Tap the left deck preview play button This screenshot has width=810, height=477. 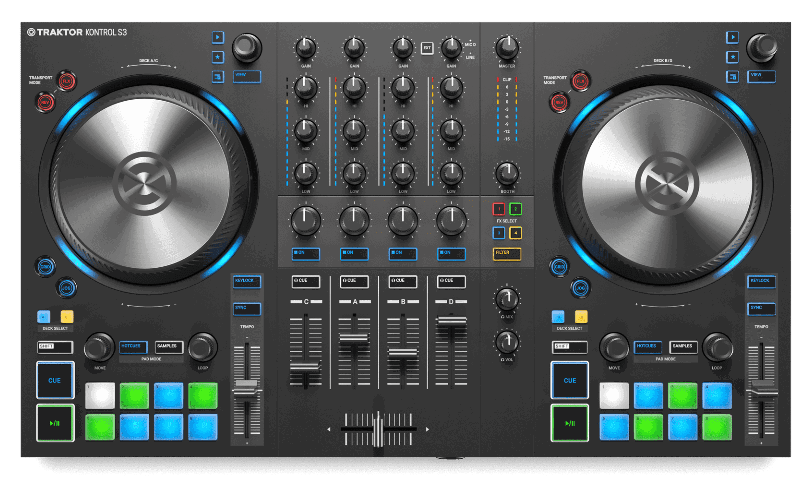pos(218,37)
